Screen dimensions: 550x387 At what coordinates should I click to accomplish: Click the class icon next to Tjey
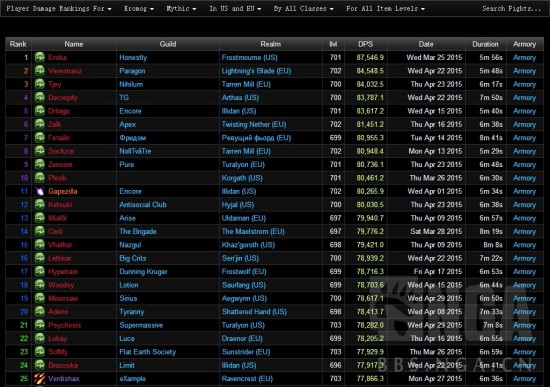click(40, 84)
